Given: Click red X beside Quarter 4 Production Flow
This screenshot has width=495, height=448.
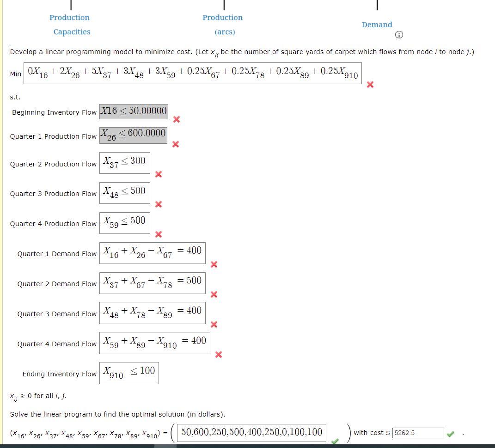Looking at the screenshot, I should (x=159, y=234).
